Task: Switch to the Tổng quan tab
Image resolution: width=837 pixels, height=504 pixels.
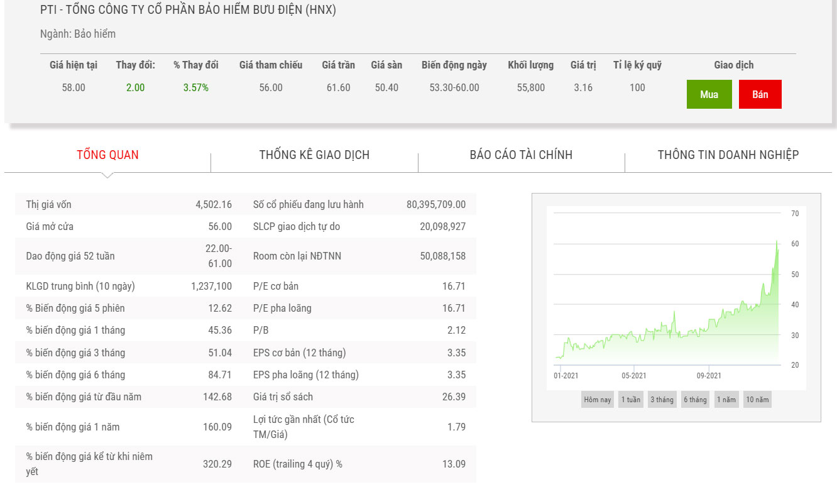Action: (107, 155)
